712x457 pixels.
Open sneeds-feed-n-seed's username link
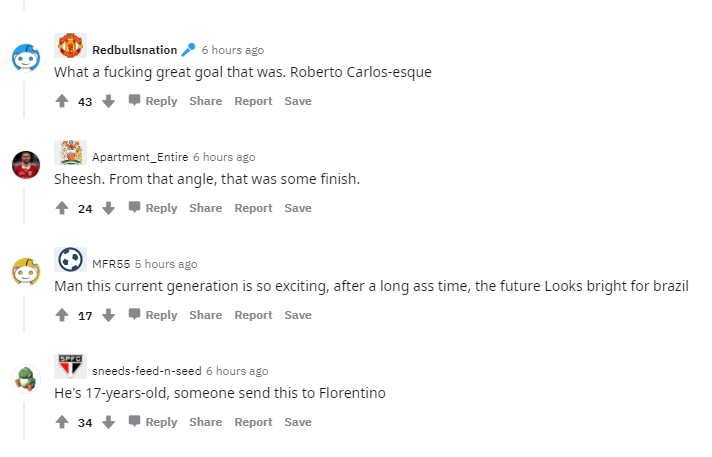[146, 371]
